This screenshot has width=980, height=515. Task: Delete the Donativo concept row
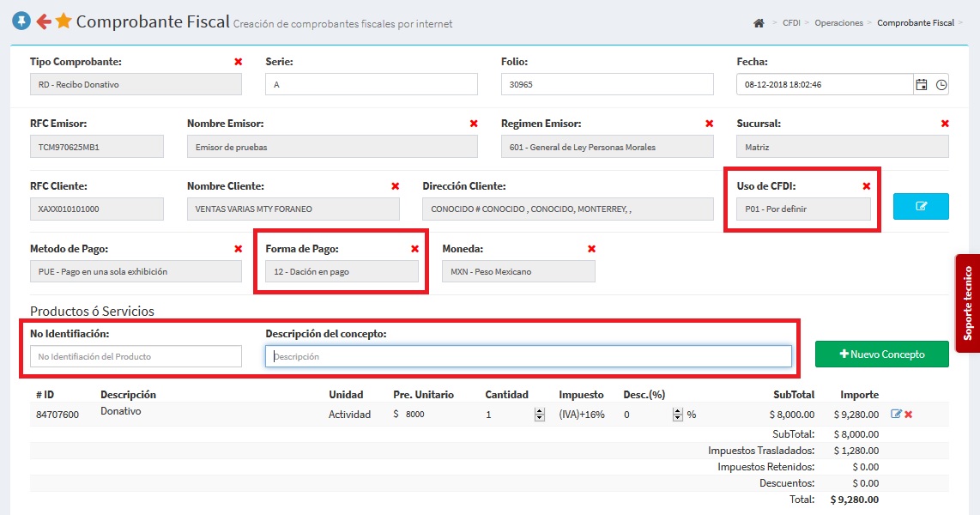pos(909,415)
